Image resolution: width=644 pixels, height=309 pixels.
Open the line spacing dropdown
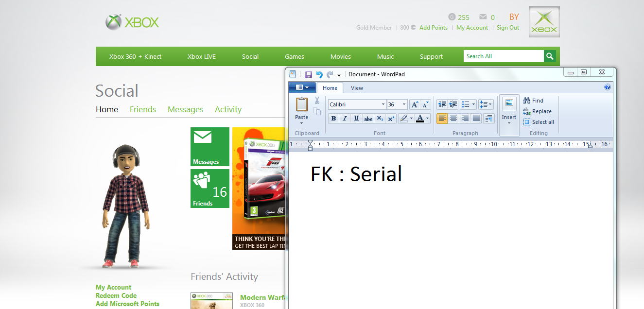point(486,104)
